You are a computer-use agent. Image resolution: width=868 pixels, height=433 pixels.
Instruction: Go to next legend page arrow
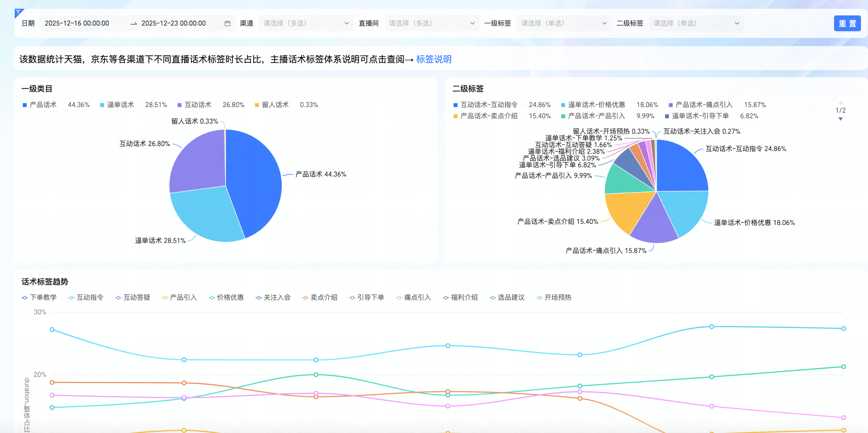840,119
